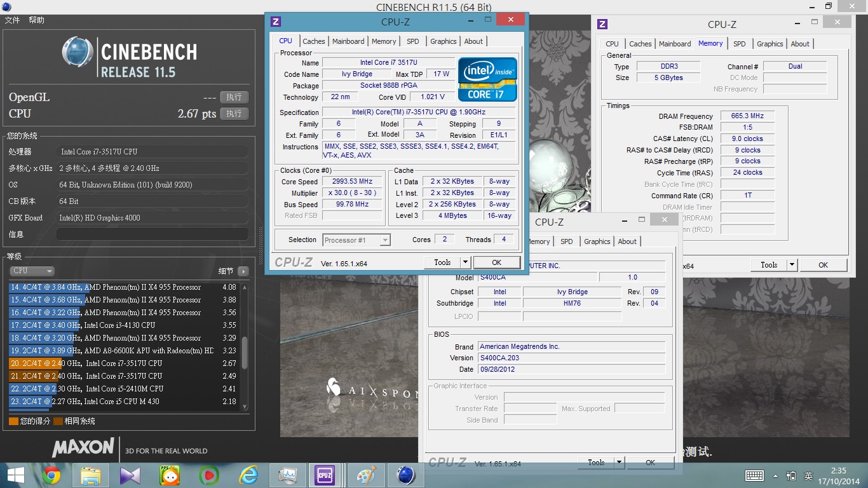Open Mainboard tab in CPU-Z Memory window
The width and height of the screenshot is (868, 488).
675,44
